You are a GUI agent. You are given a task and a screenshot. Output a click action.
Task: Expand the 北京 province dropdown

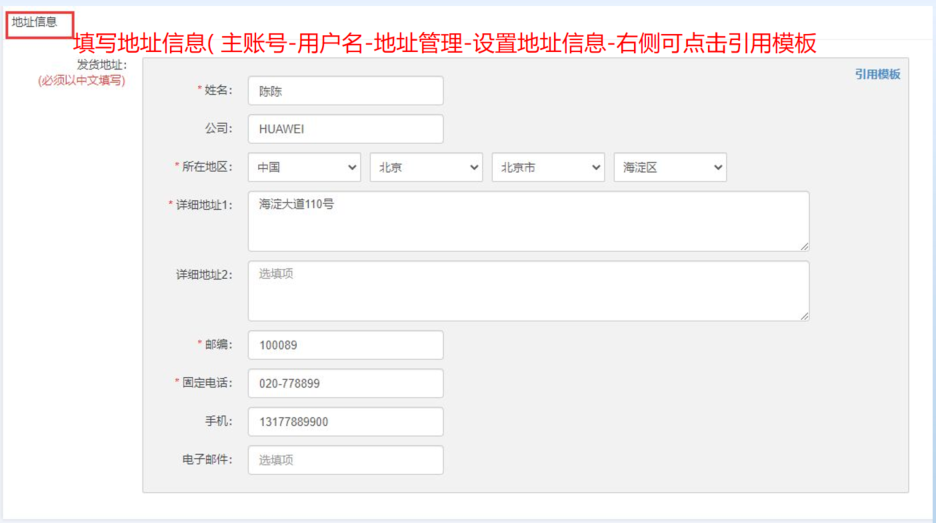[426, 167]
